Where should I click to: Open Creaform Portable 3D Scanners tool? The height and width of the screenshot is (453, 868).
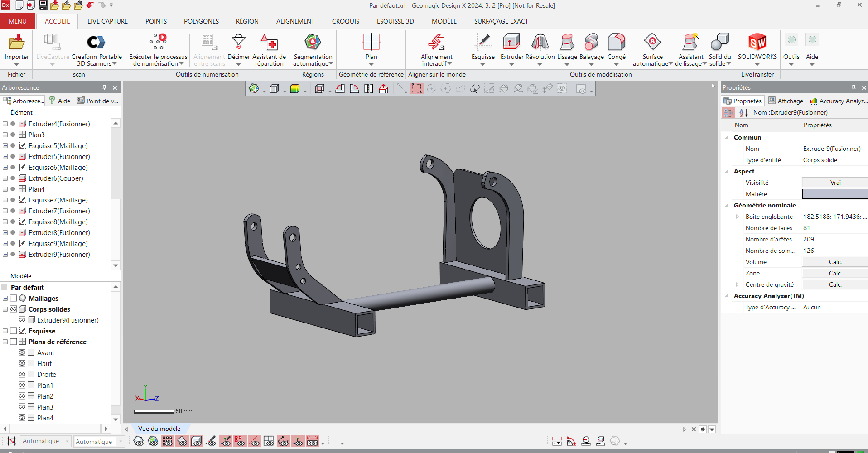(96, 42)
